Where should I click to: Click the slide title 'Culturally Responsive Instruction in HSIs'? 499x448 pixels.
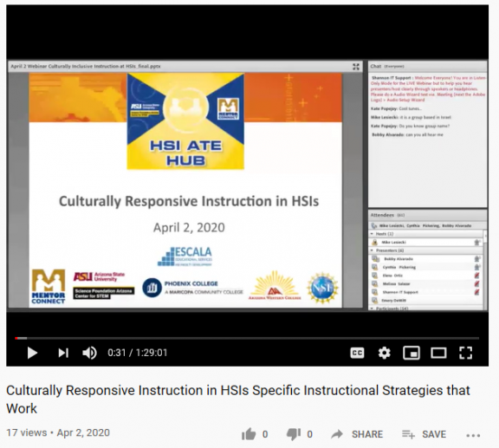coord(189,201)
